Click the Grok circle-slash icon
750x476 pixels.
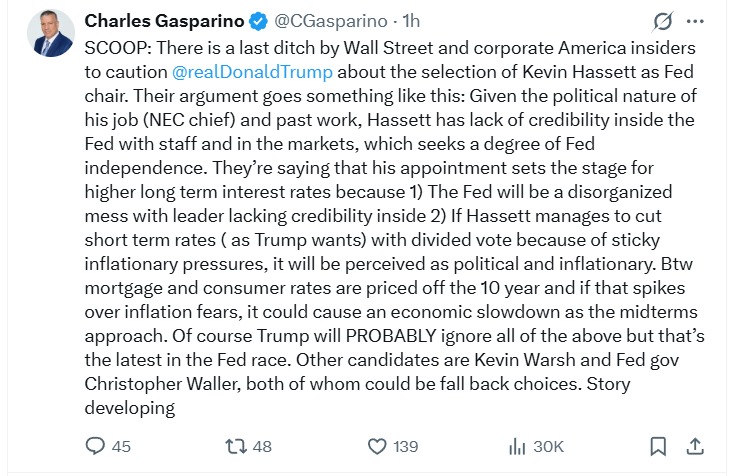(x=661, y=22)
